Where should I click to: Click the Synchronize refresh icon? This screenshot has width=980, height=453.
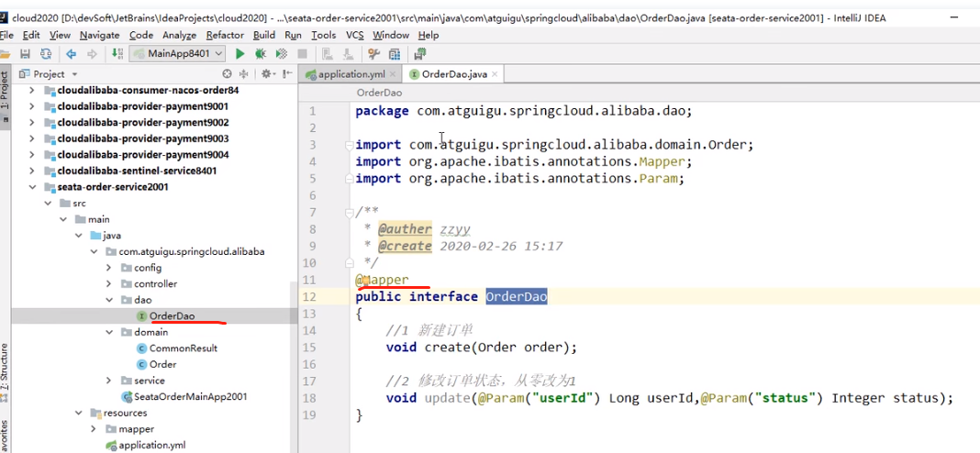46,54
